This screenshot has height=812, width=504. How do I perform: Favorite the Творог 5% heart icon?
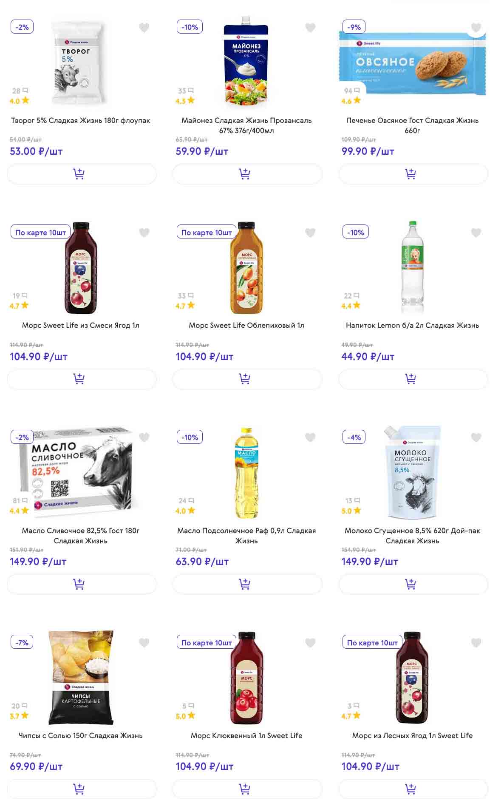(144, 28)
